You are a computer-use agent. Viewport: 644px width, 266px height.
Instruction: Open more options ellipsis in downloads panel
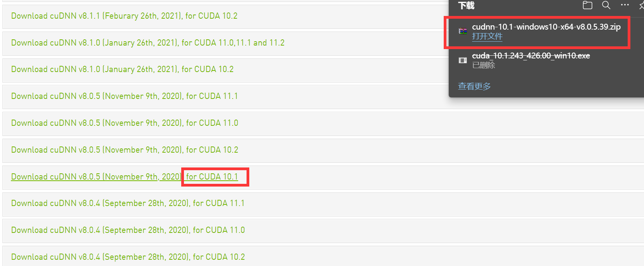625,5
